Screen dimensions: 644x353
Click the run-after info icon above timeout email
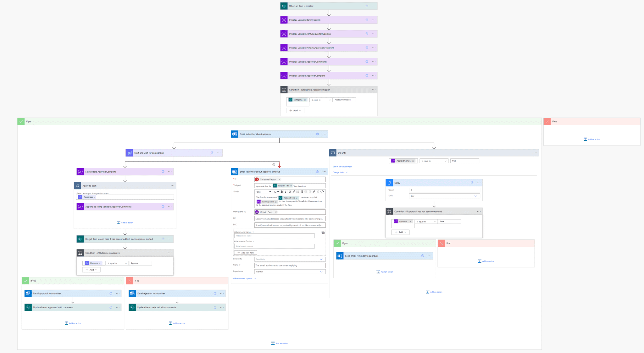tap(274, 164)
